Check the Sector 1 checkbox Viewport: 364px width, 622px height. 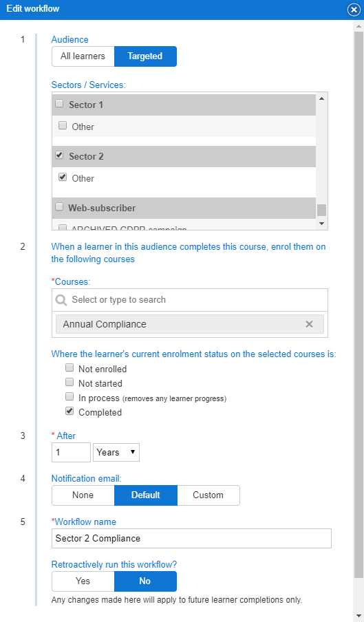point(59,103)
